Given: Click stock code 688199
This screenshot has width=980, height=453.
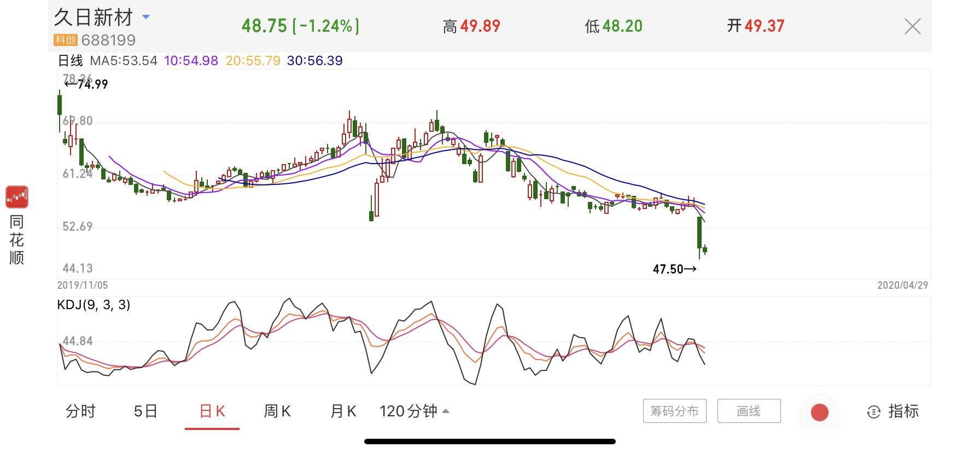Looking at the screenshot, I should (108, 40).
